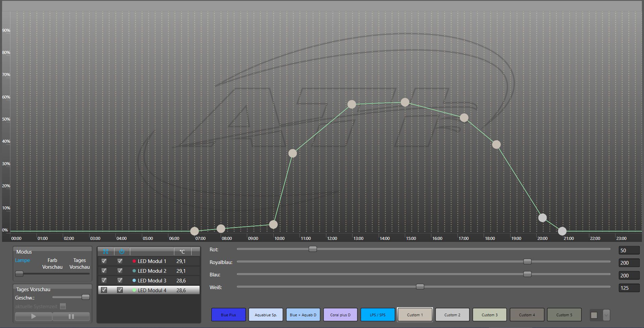644x328 pixels.
Task: Switch mode to Tages Vorschau
Action: 79,264
